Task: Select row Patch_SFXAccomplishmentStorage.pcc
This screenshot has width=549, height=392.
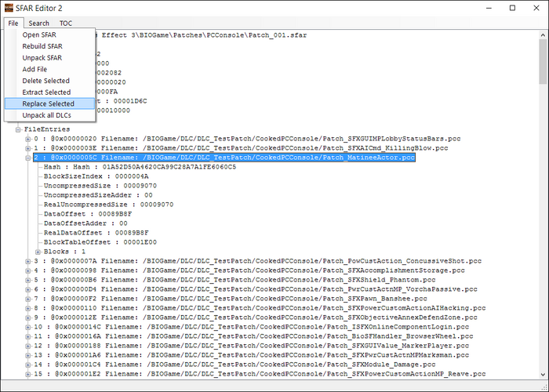Action: (x=249, y=270)
